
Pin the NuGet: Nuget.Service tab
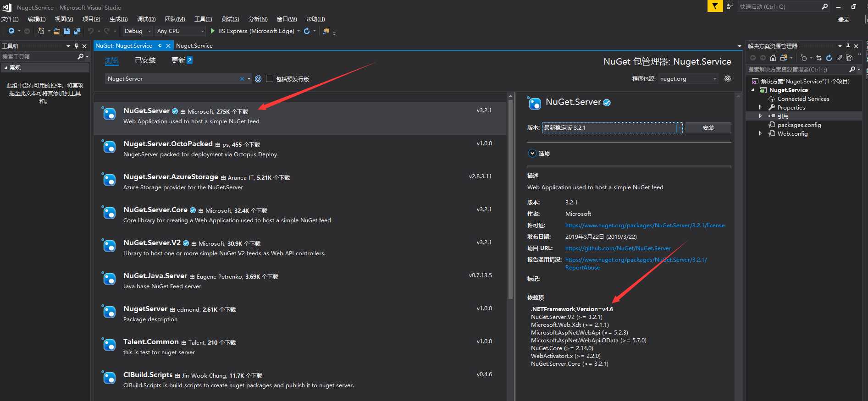point(160,46)
